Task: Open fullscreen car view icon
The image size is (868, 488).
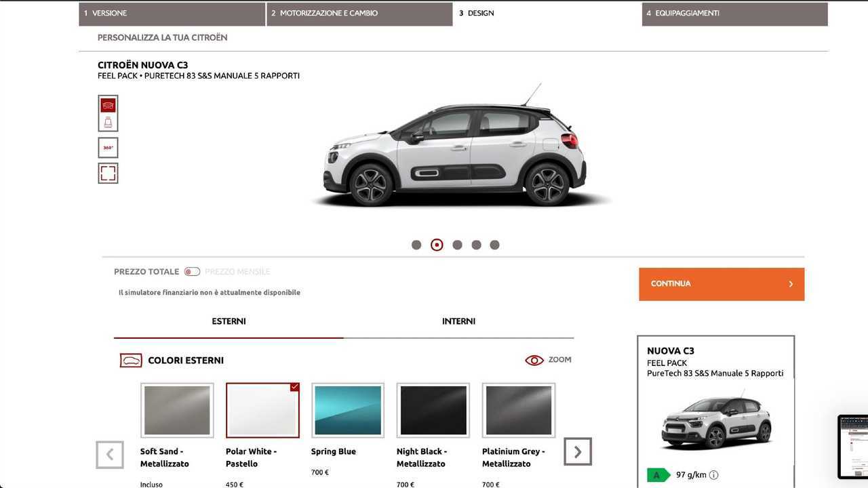Action: (x=108, y=173)
